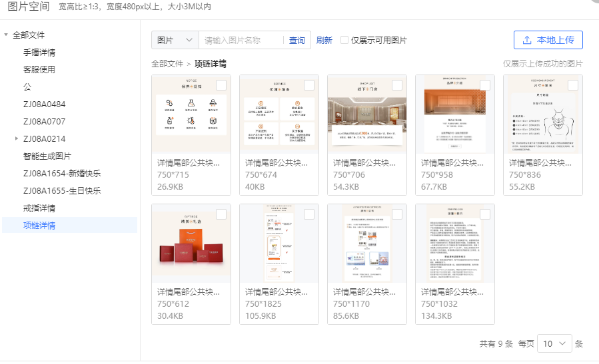Click the upload icon in 本地上传 button
Image resolution: width=599 pixels, height=364 pixels.
coord(527,40)
